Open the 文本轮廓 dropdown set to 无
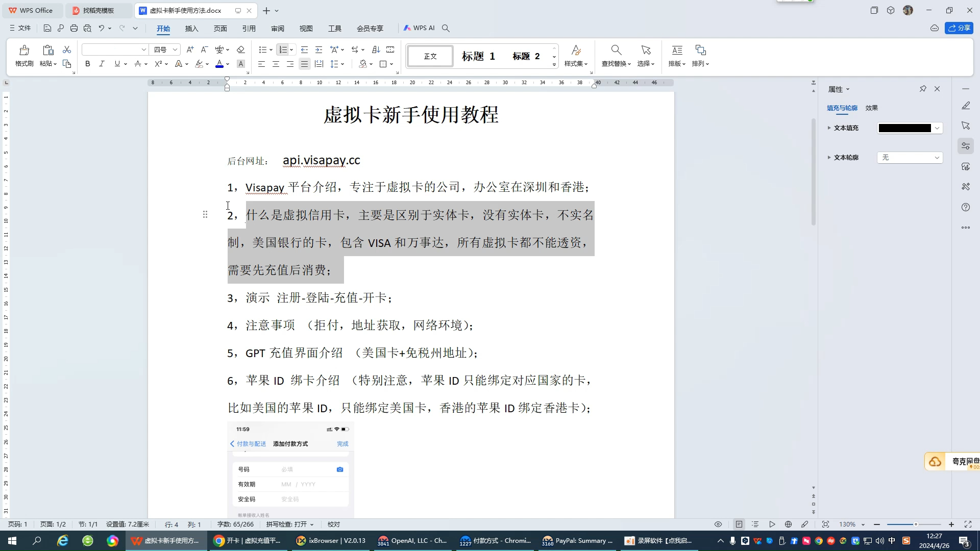 click(910, 158)
